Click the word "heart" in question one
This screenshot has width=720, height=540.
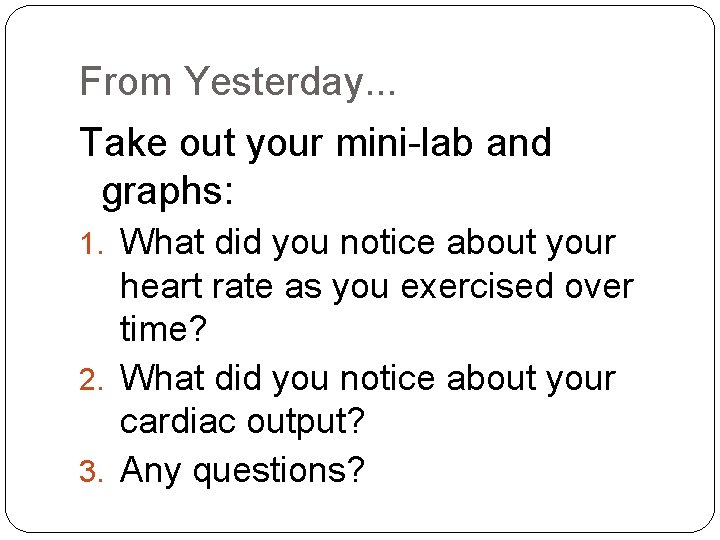click(161, 287)
